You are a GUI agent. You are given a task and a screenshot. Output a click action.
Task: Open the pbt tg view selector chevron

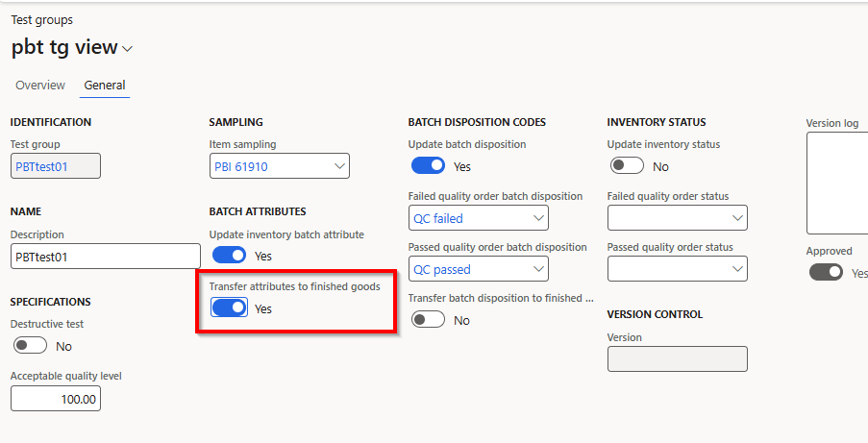[128, 49]
